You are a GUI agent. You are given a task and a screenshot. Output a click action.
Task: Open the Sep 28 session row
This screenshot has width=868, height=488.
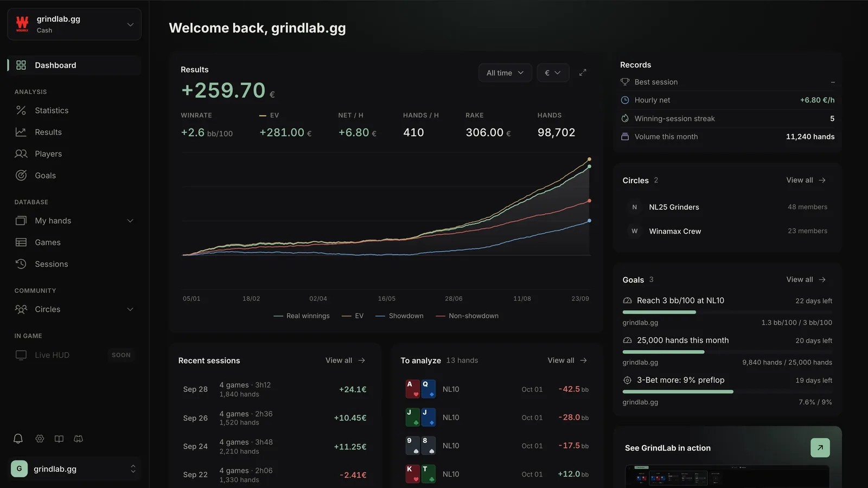(x=275, y=389)
